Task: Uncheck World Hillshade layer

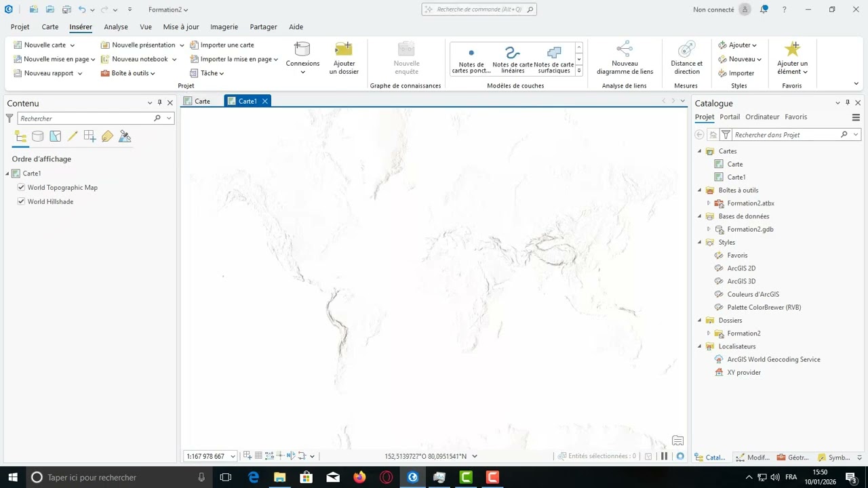Action: pyautogui.click(x=21, y=201)
